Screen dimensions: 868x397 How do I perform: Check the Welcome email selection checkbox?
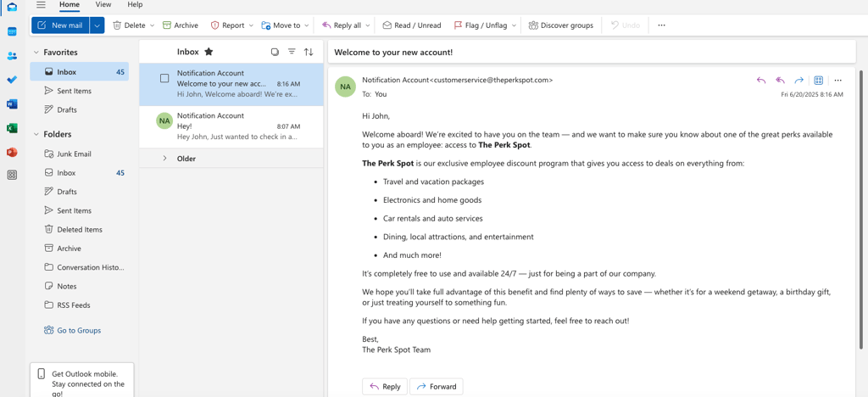pyautogui.click(x=164, y=79)
